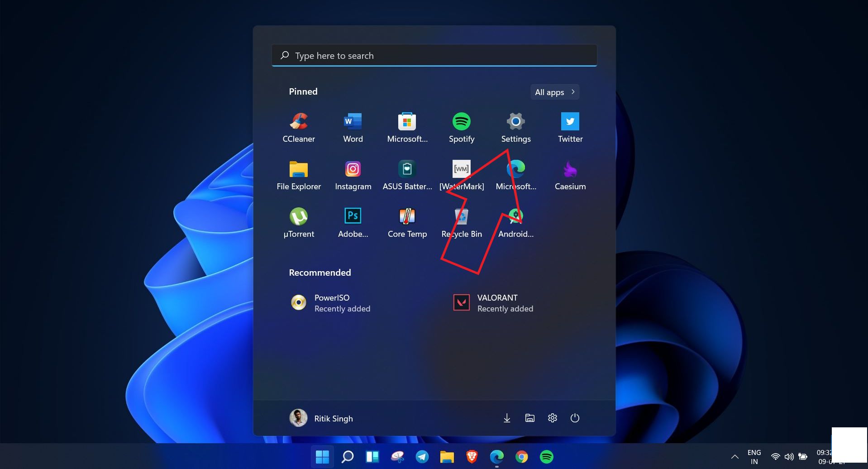This screenshot has width=868, height=469.
Task: Open Telegram from the taskbar
Action: pos(422,457)
